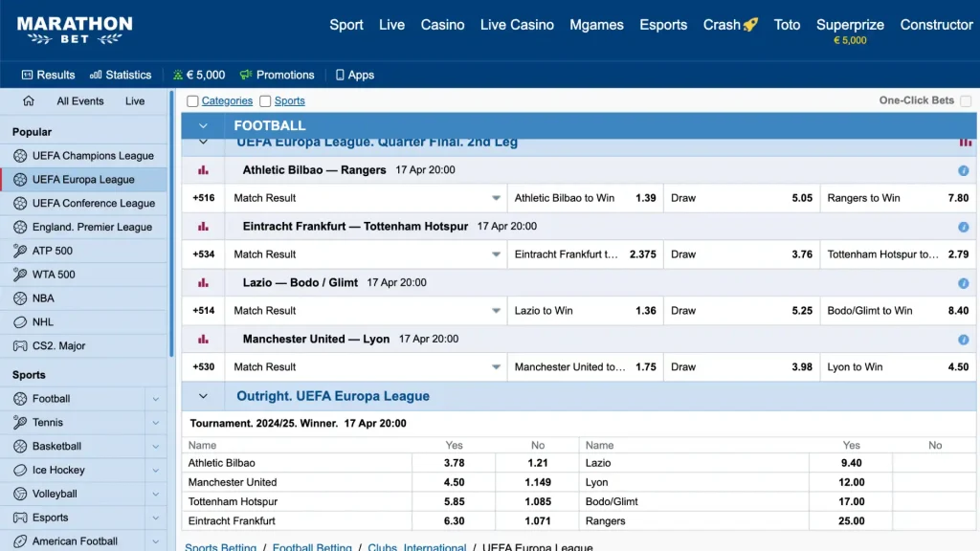Open statistics icon for Athletic Bilbao — Rangers
980x551 pixels.
(x=203, y=170)
